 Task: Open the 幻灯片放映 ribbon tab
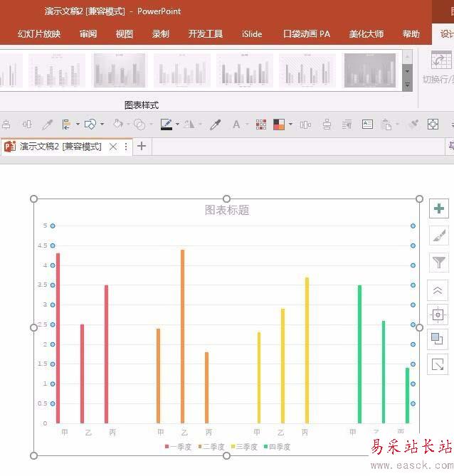click(39, 33)
